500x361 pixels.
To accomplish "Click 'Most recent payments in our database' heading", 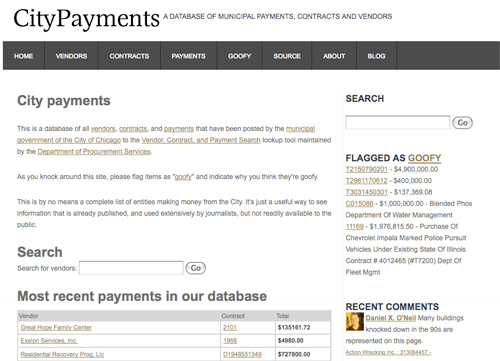I will point(142,296).
